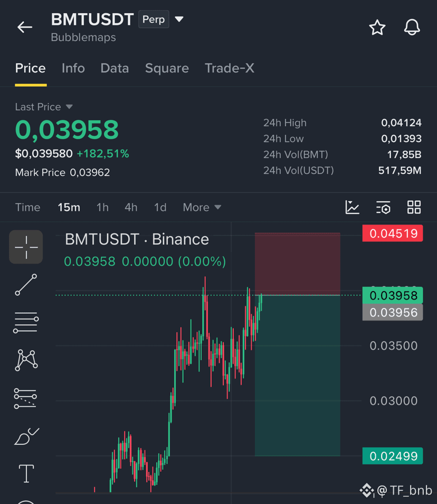The width and height of the screenshot is (437, 504).
Task: Tap the 0.04519 stop price label
Action: point(393,234)
